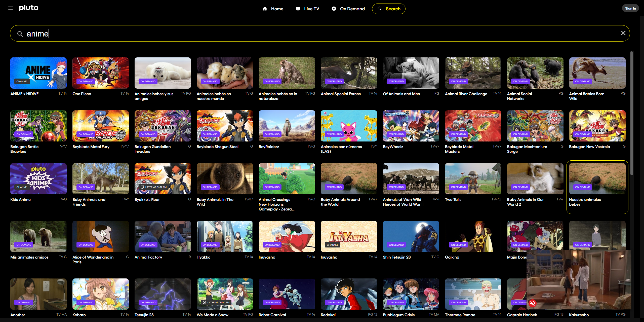Viewport: 644px width, 322px height.
Task: Click the reminder clock on We Made a Snow
Action: coord(205,302)
